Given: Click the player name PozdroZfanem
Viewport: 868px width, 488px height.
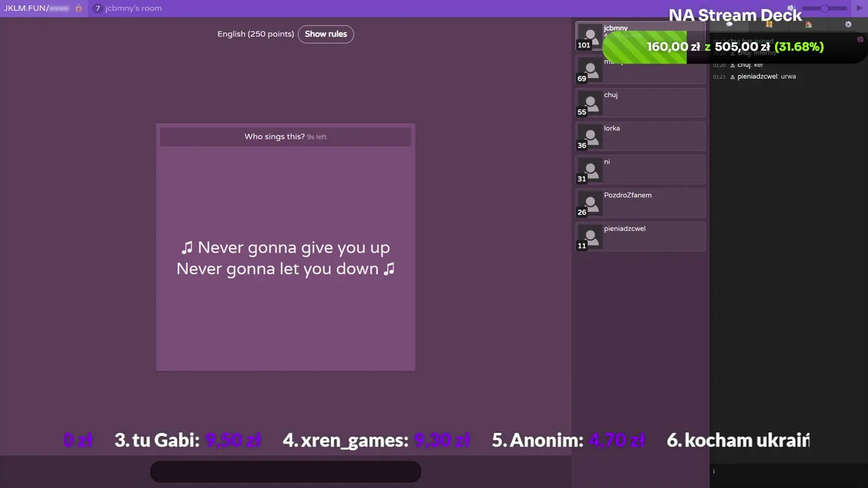Looking at the screenshot, I should (x=628, y=195).
